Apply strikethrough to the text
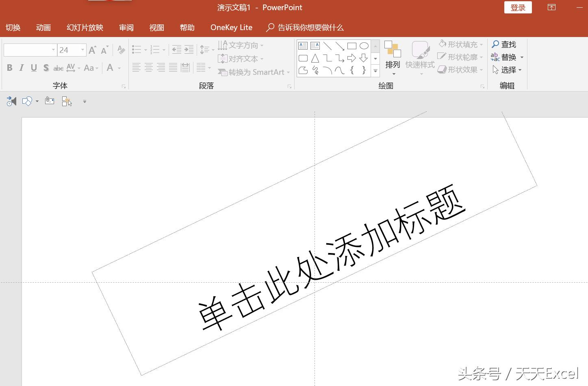588x386 pixels. coord(58,68)
